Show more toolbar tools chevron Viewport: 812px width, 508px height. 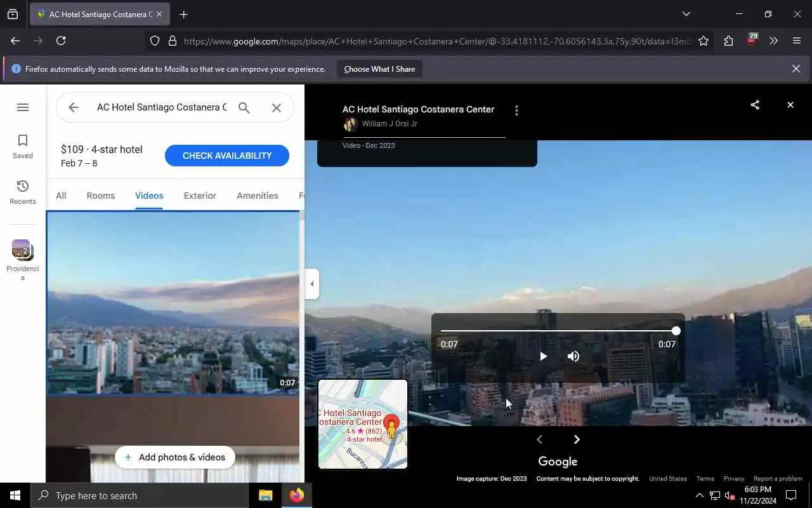[773, 41]
